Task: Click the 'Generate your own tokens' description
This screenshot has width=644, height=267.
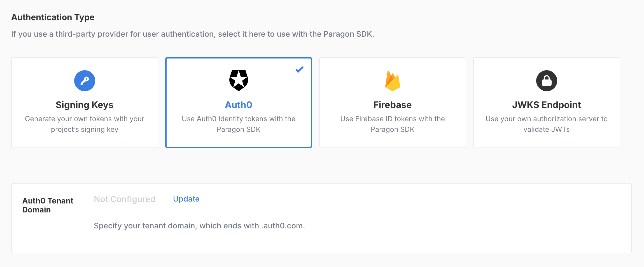Action: point(85,124)
